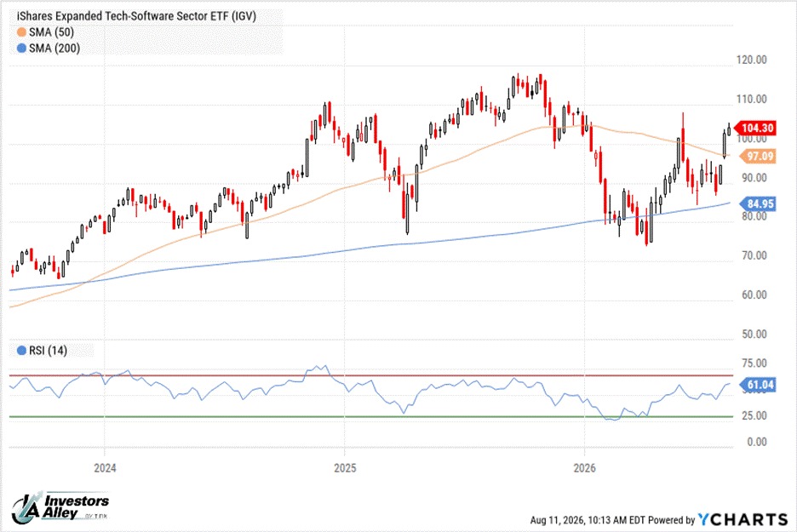Click the 2024 date axis label
Image resolution: width=797 pixels, height=532 pixels.
pyautogui.click(x=105, y=468)
